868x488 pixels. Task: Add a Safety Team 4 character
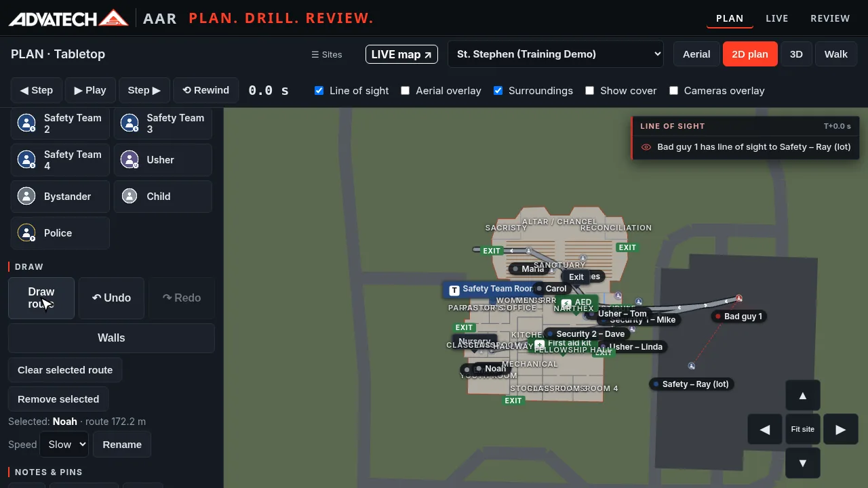pos(60,160)
